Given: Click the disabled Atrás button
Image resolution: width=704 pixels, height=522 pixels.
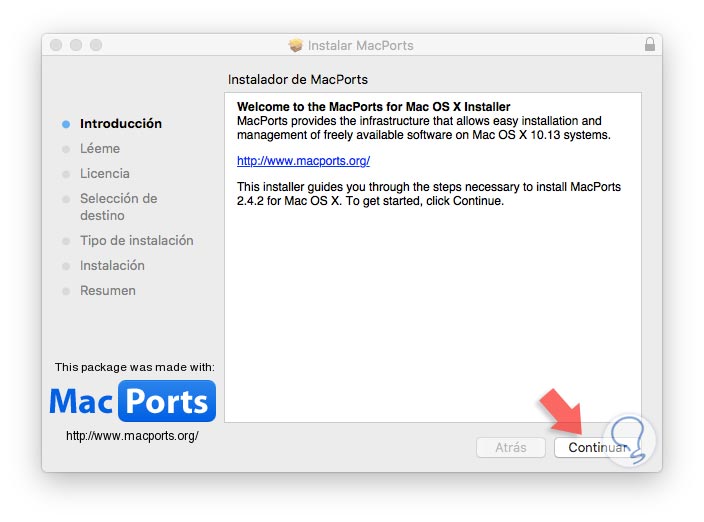Looking at the screenshot, I should [x=511, y=447].
